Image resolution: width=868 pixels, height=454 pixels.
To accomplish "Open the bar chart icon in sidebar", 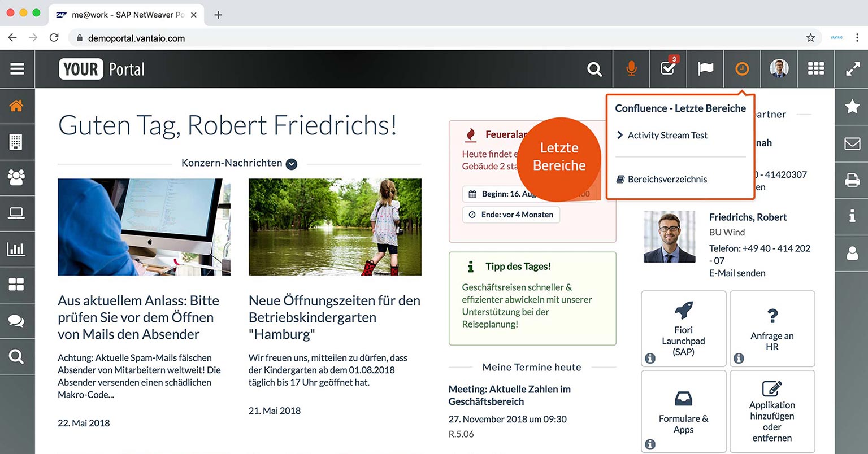I will [16, 248].
